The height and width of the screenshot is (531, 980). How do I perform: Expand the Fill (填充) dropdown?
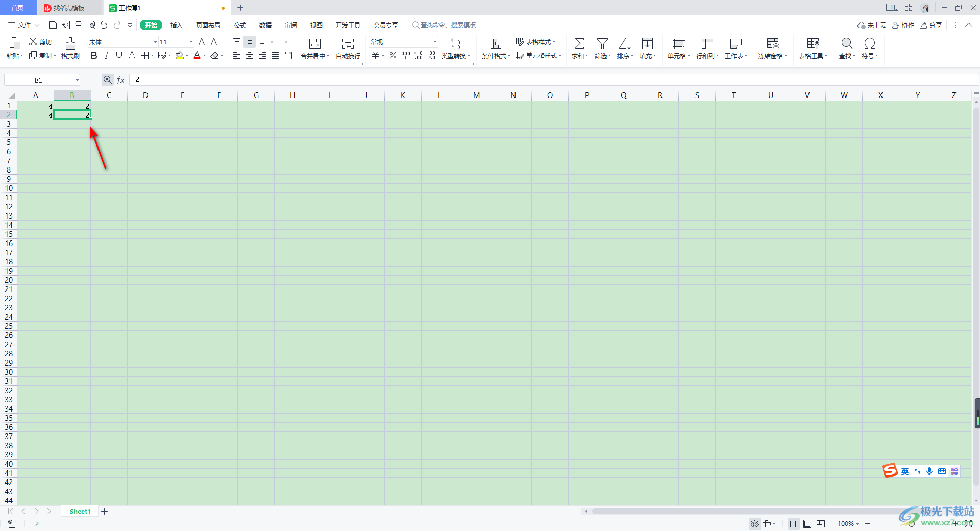(x=654, y=56)
